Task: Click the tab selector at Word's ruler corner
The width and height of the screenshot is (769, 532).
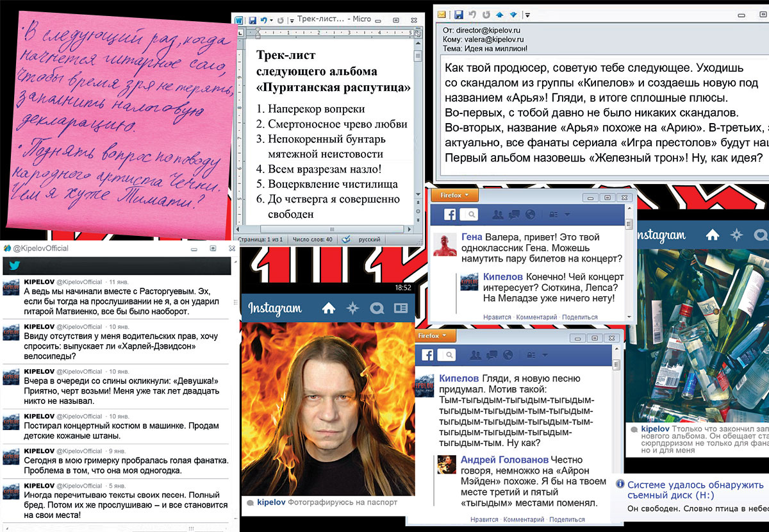Action: coord(239,32)
